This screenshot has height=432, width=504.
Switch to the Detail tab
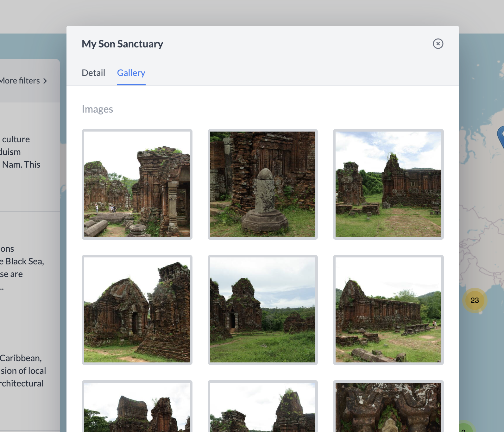click(93, 73)
